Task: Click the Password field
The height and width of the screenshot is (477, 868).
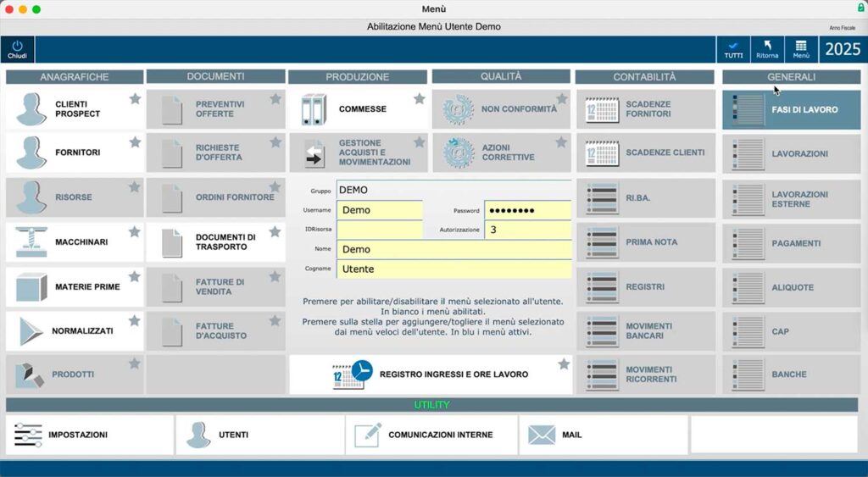Action: (528, 210)
